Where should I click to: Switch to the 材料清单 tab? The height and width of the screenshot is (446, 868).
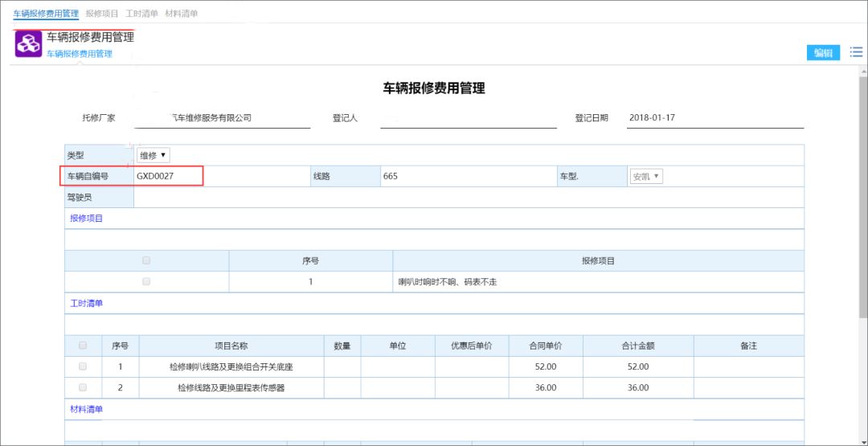click(182, 14)
